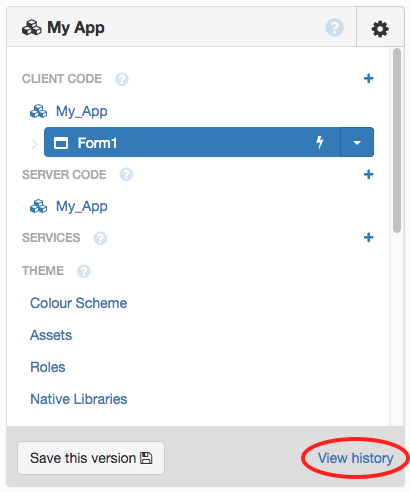The height and width of the screenshot is (492, 410).
Task: Open the app settings gear icon
Action: click(x=380, y=29)
